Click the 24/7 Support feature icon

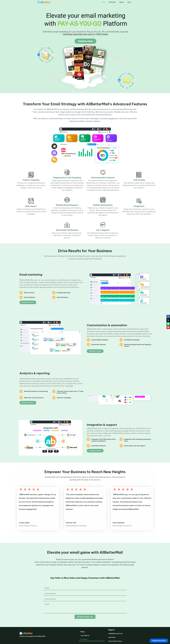coord(103,225)
